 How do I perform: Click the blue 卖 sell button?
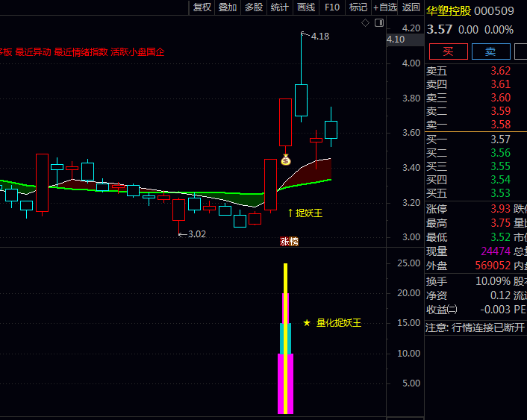pos(490,51)
